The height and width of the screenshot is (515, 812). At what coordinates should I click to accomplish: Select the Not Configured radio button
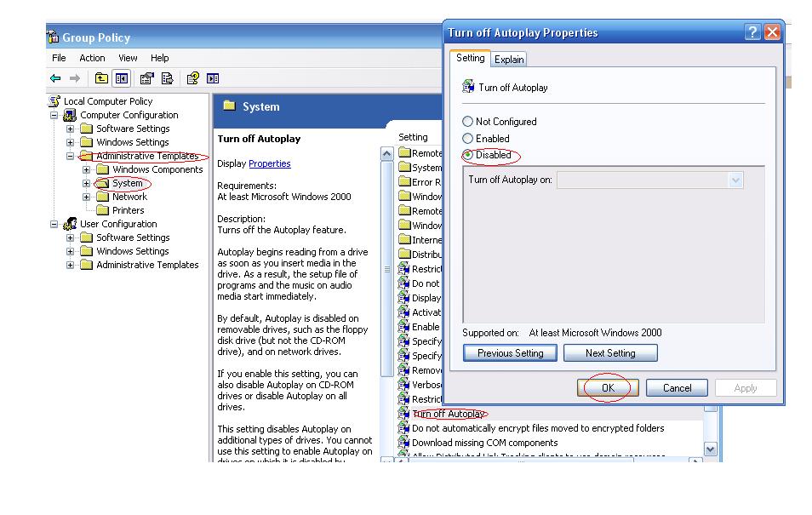point(467,121)
